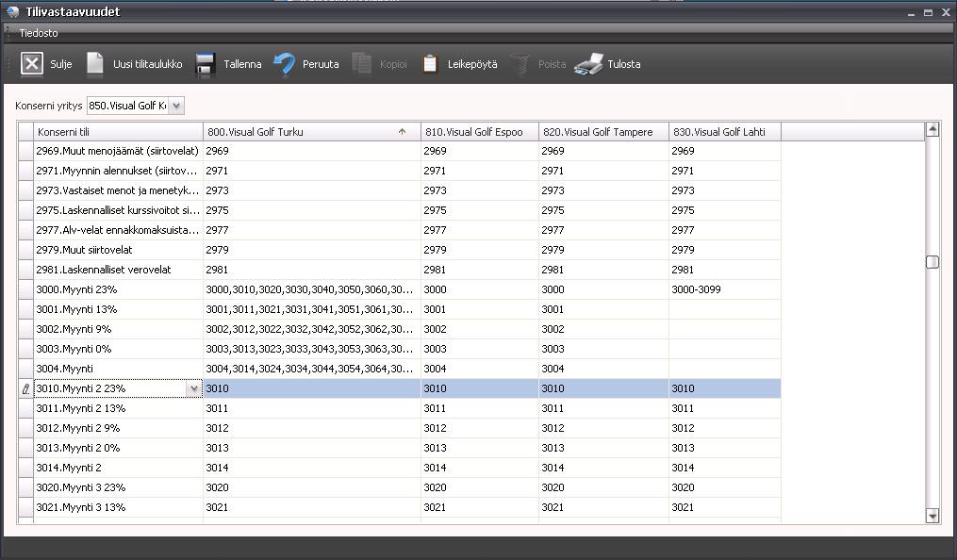Screen dimensions: 957x560
Task: Select row 3012.Myynti 2 9%
Action: [399, 428]
